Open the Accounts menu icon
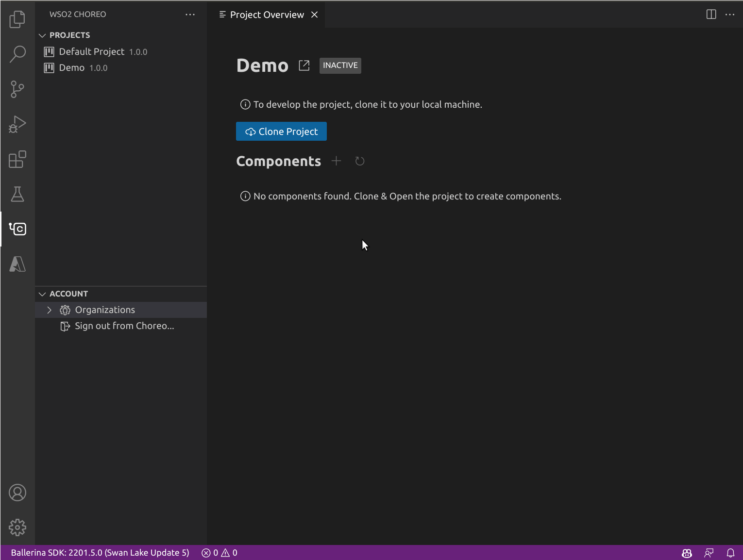Viewport: 743px width, 560px height. click(17, 493)
